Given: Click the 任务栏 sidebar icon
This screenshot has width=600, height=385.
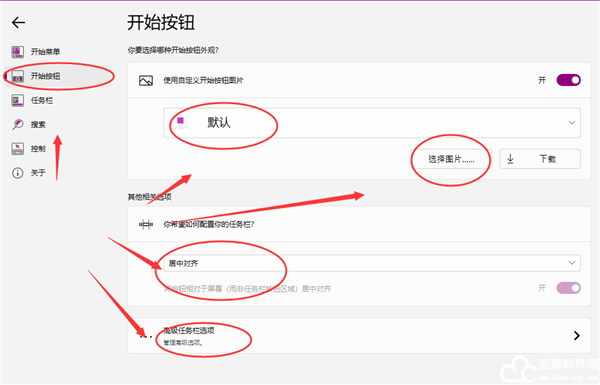Looking at the screenshot, I should point(18,100).
